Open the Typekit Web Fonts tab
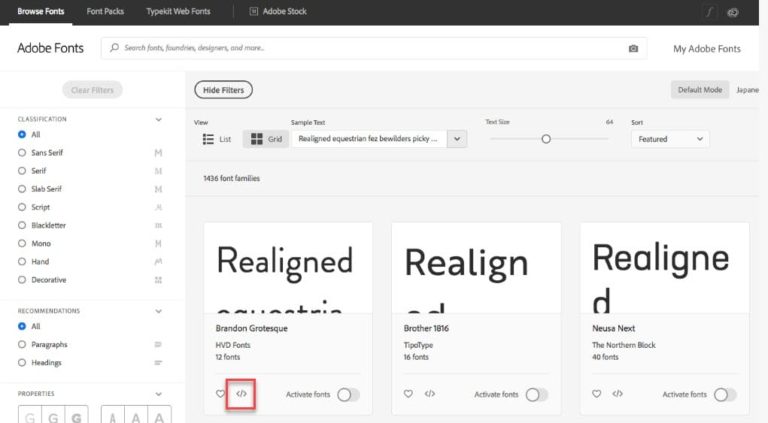This screenshot has width=768, height=423. tap(178, 11)
